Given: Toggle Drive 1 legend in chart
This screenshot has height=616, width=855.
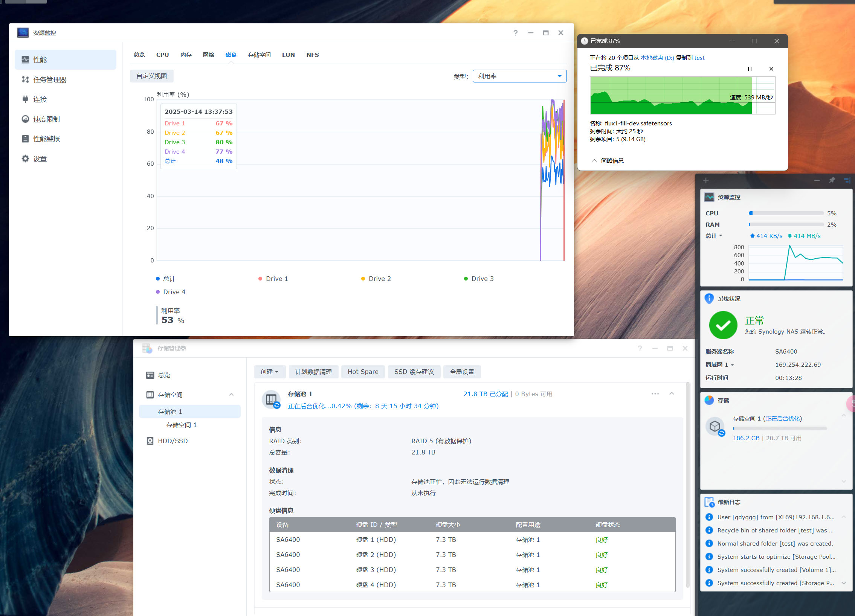Looking at the screenshot, I should [x=273, y=279].
